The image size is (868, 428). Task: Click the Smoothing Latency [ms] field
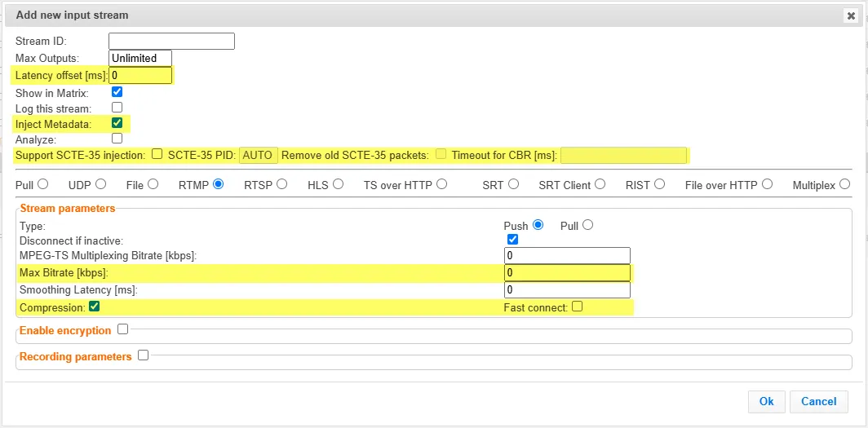pos(568,289)
